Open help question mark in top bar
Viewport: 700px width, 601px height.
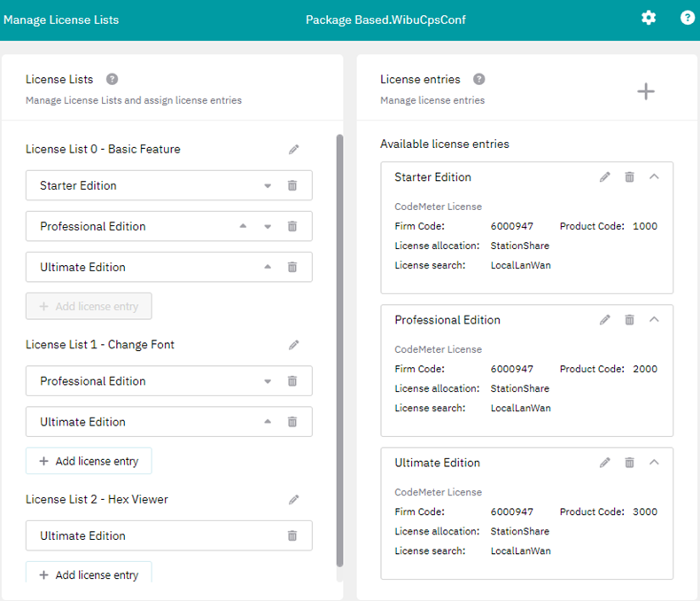pyautogui.click(x=687, y=18)
